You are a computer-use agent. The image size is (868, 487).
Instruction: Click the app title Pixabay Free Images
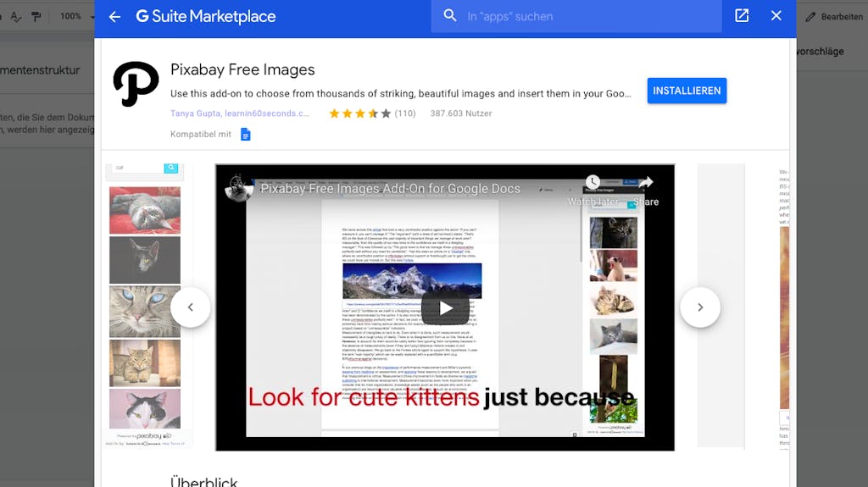242,69
